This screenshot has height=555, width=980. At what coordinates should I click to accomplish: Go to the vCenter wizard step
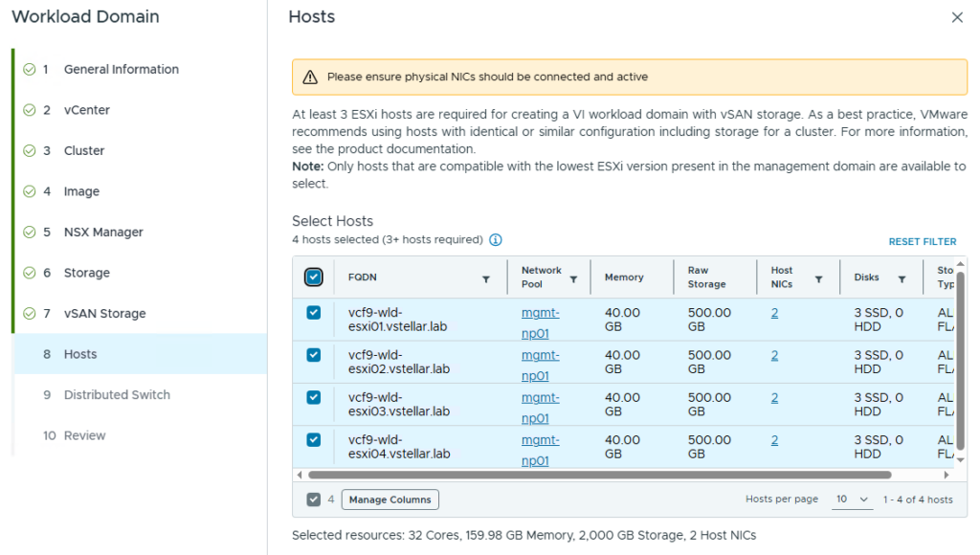click(x=86, y=110)
